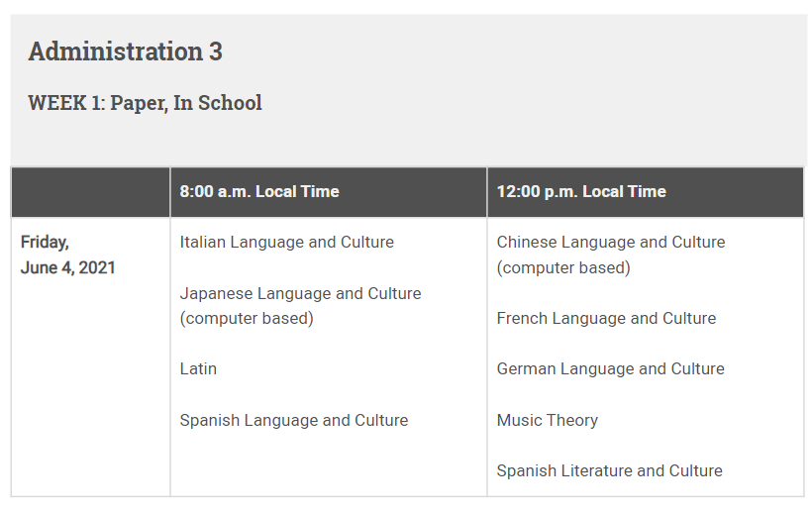Click the "12:00 p.m. Local Time" column header
Image resolution: width=812 pixels, height=512 pixels.
click(581, 192)
